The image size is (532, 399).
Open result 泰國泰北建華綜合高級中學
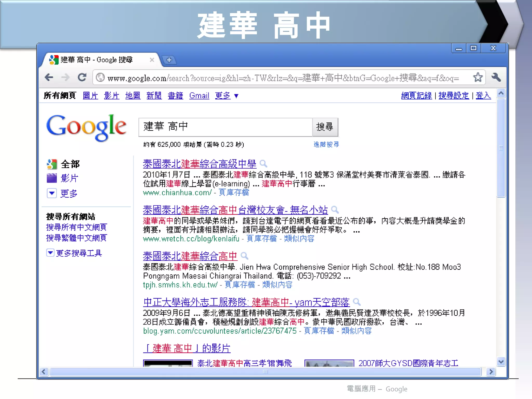pos(199,164)
